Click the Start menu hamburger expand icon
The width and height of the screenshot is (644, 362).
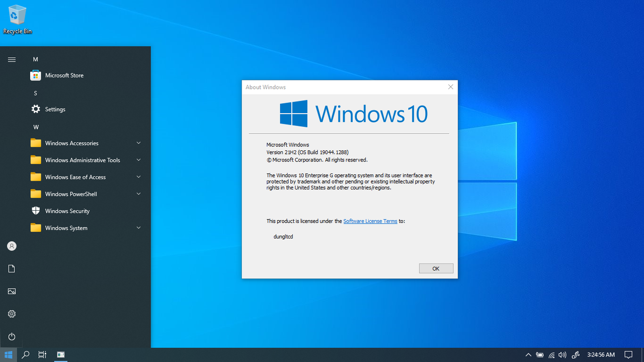[12, 59]
